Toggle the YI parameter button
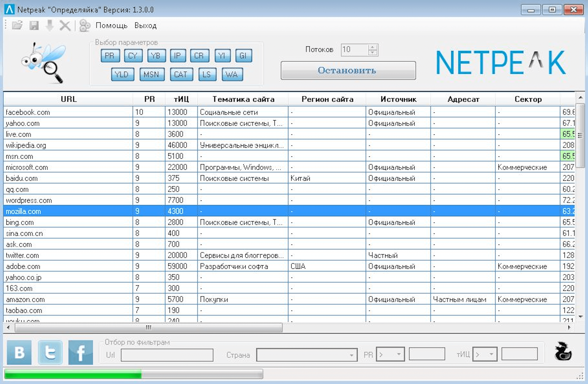The image size is (588, 384). (222, 56)
